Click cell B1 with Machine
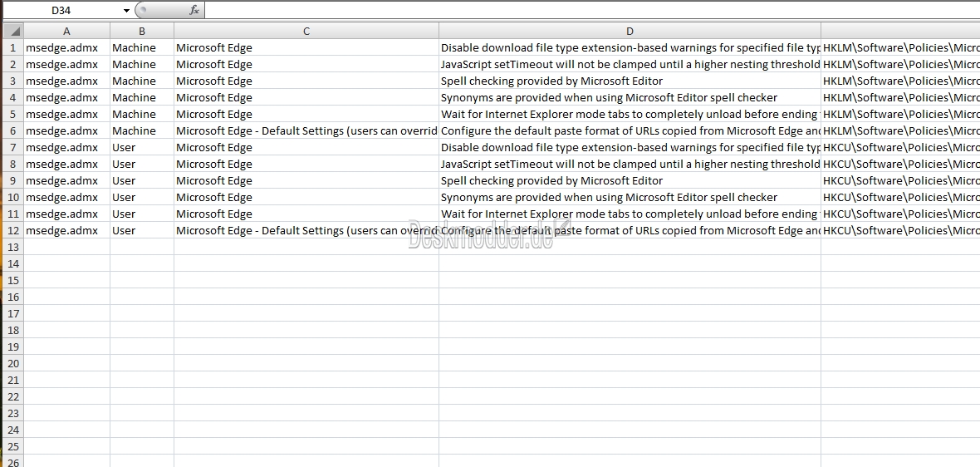 click(x=142, y=47)
